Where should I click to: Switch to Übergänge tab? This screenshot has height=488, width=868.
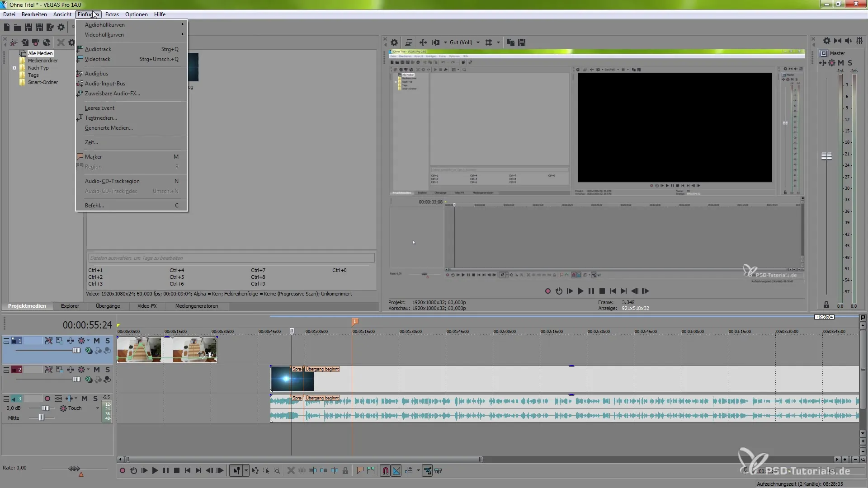pyautogui.click(x=108, y=306)
